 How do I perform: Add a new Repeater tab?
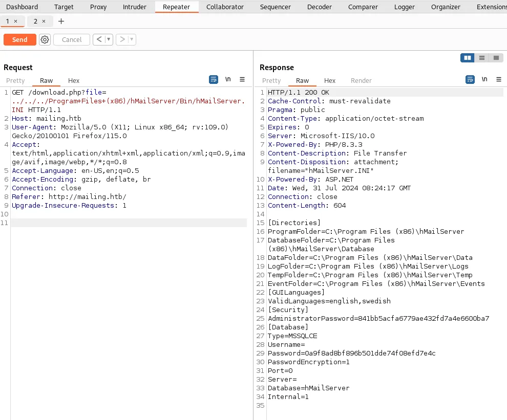pos(61,21)
